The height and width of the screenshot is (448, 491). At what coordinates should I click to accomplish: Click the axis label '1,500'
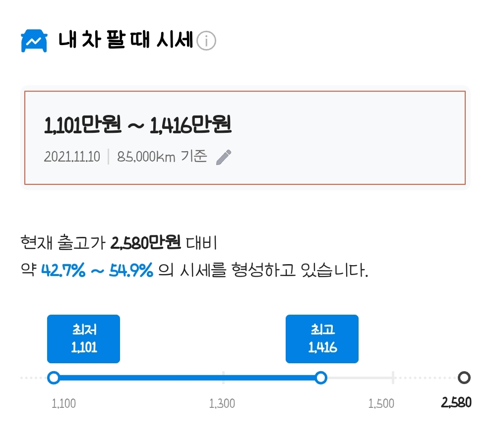pyautogui.click(x=382, y=404)
